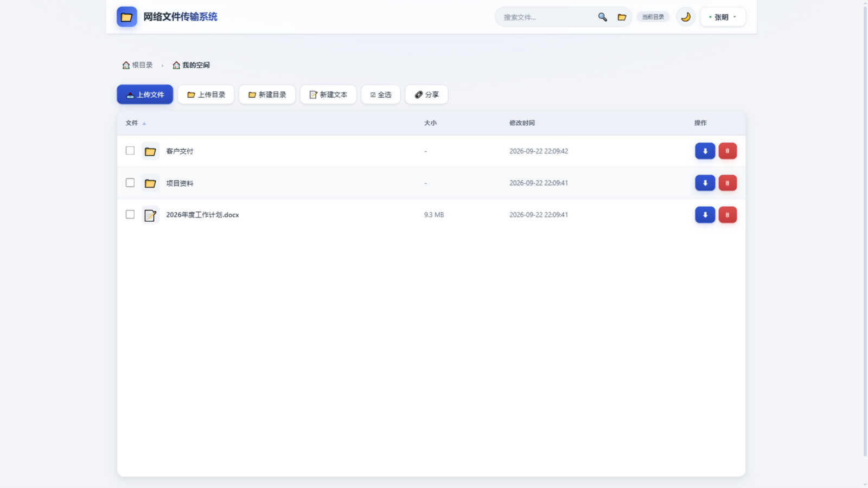868x488 pixels.
Task: Delete the 项目资料 folder
Action: [727, 183]
